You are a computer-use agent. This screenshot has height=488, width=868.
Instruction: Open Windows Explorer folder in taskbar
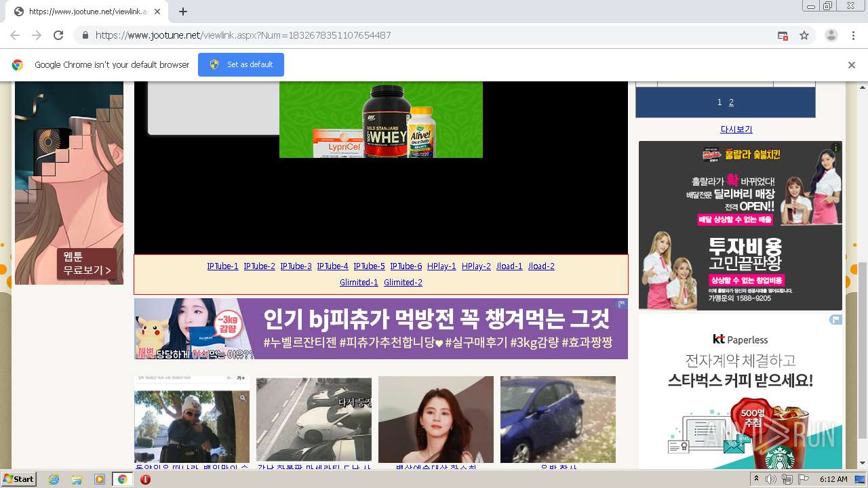77,479
